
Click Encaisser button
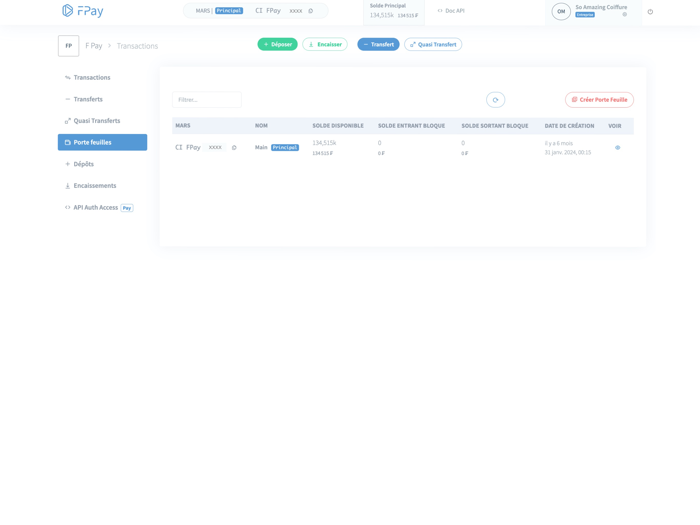[325, 44]
